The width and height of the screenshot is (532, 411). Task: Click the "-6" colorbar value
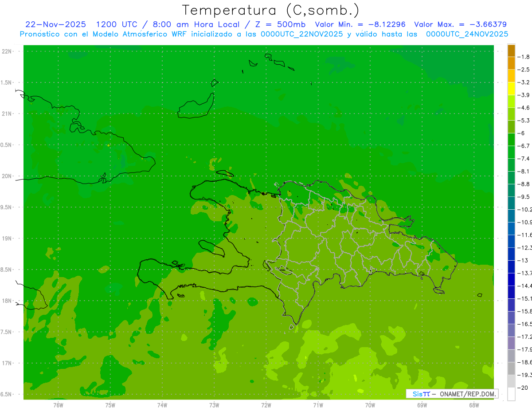[521, 133]
